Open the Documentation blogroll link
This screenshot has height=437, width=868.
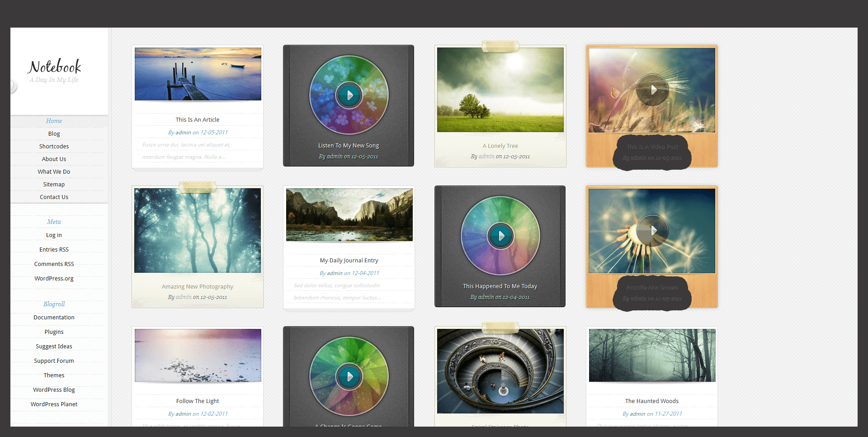(x=54, y=317)
